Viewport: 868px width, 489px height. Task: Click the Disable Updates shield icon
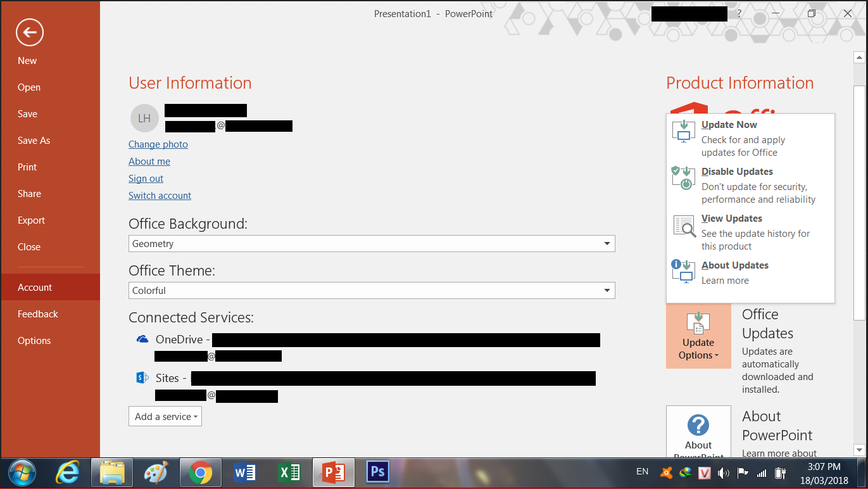pyautogui.click(x=684, y=178)
